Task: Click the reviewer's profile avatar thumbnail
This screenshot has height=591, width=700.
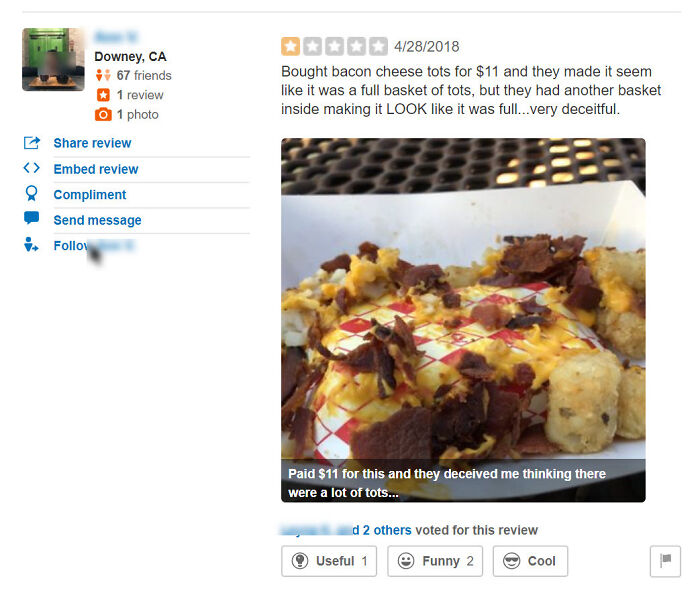Action: pyautogui.click(x=53, y=59)
